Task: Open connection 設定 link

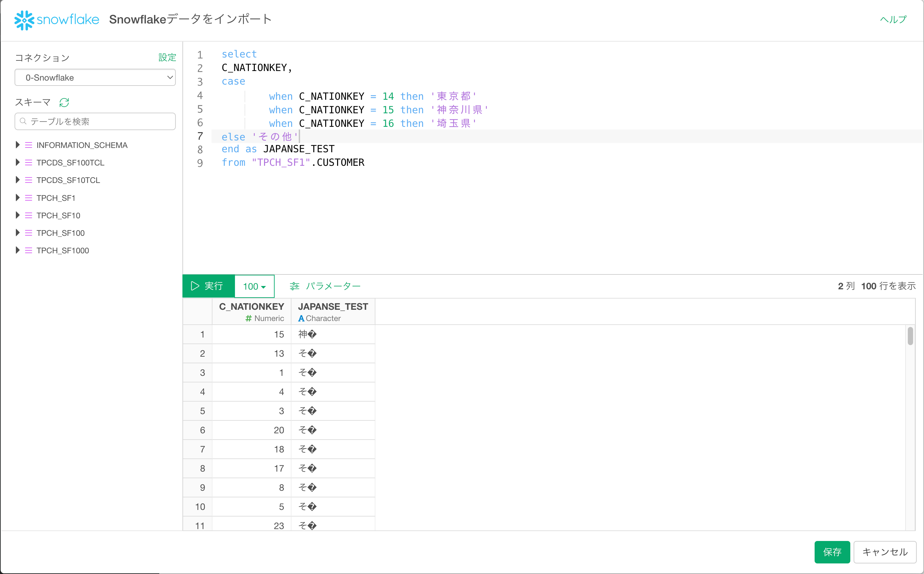Action: pos(167,57)
